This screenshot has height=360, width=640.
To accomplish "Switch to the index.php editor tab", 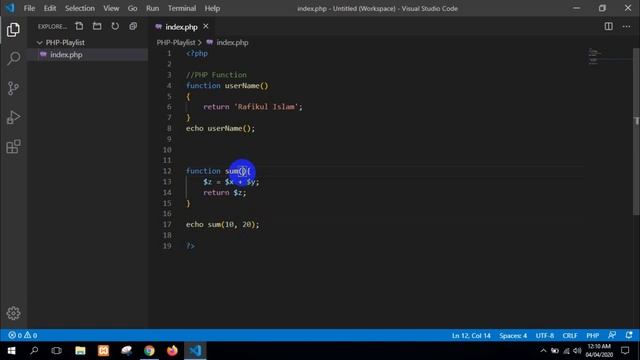I will pyautogui.click(x=181, y=27).
